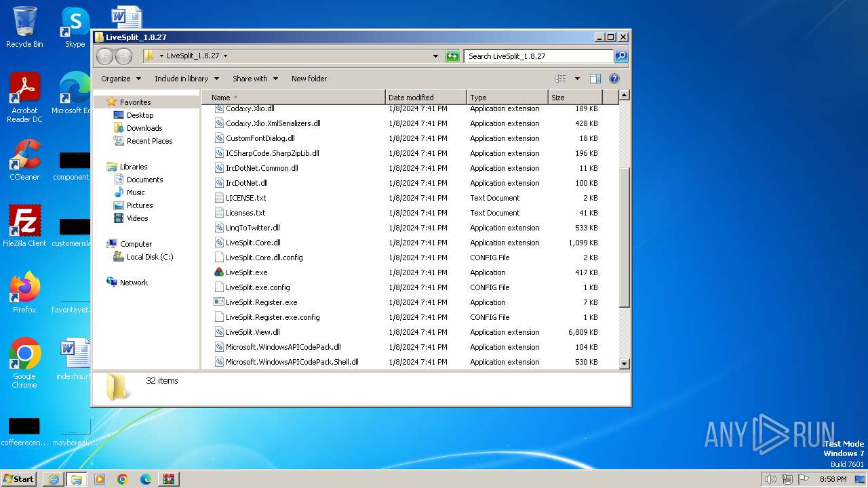Viewport: 868px width, 488px height.
Task: Open Recycle Bin on desktop
Action: (x=24, y=28)
